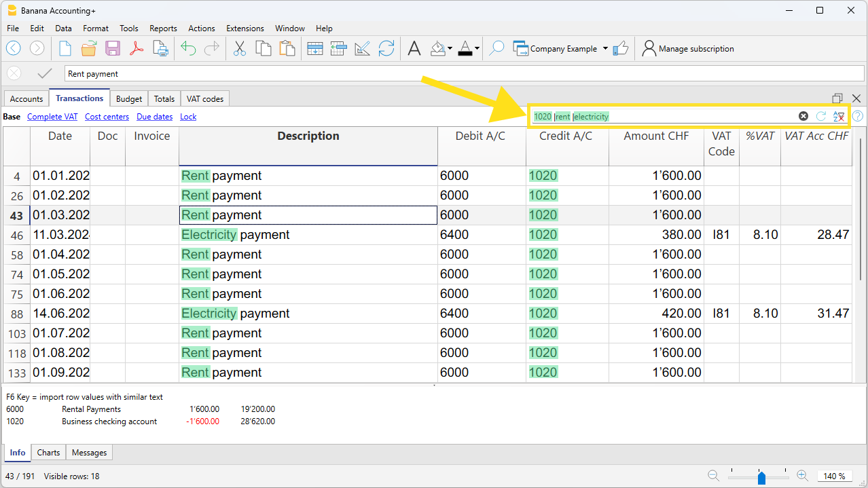Click the Save file floppy icon
Viewport: 868px width, 488px height.
click(x=112, y=49)
